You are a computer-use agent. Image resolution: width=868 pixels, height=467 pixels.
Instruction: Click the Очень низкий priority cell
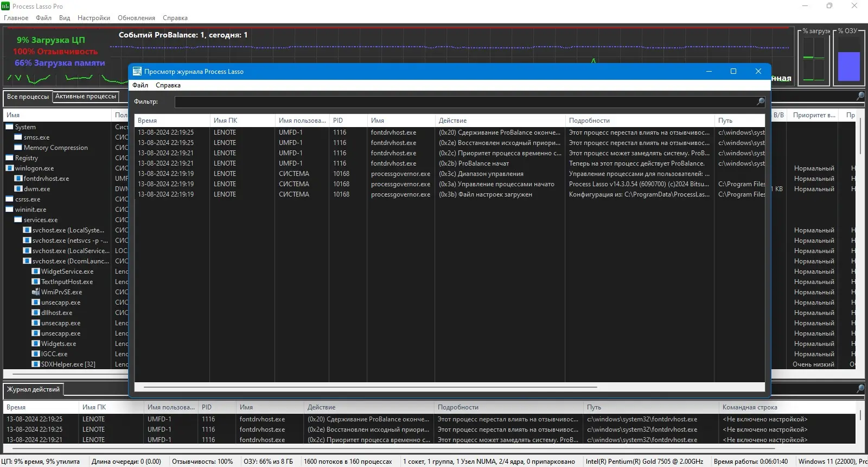pos(813,364)
